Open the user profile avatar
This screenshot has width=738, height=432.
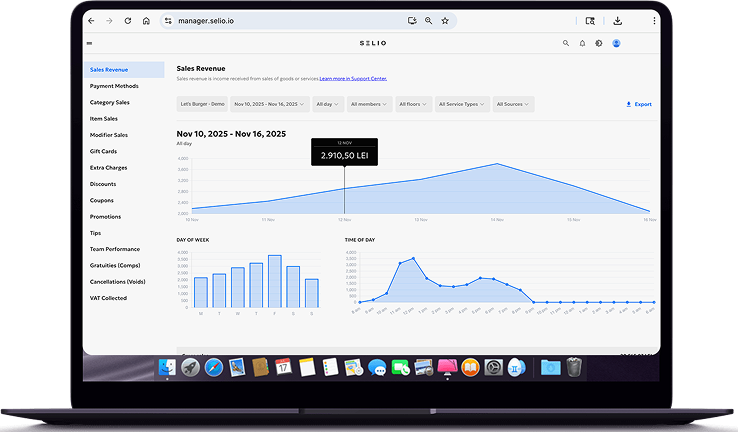pyautogui.click(x=616, y=43)
